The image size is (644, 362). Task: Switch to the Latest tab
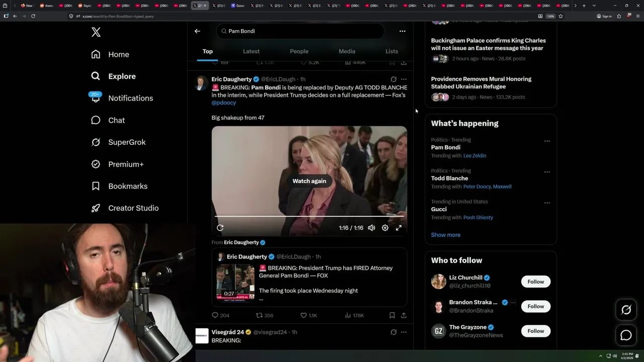251,51
